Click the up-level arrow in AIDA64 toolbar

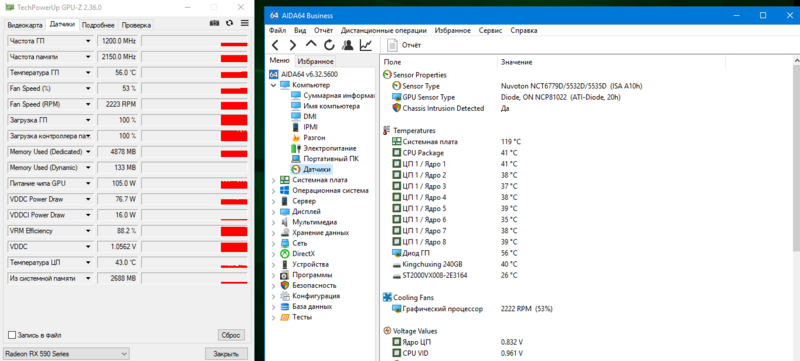311,45
